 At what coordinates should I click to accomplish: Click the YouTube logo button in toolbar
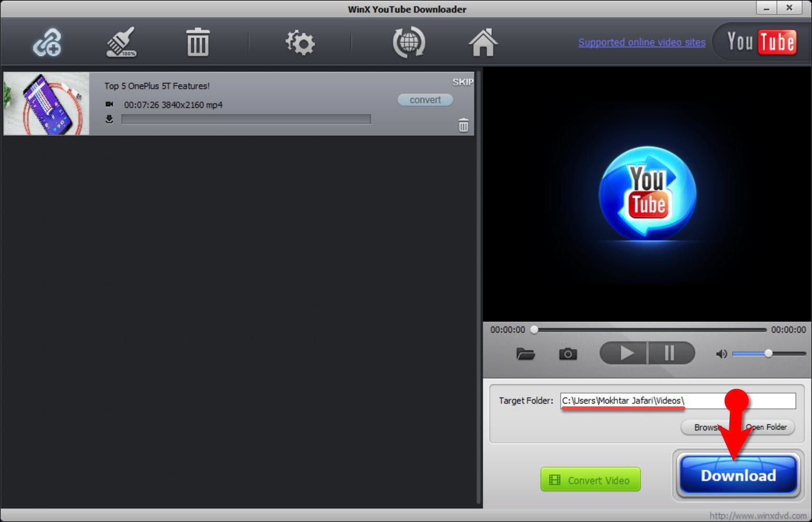[x=761, y=42]
